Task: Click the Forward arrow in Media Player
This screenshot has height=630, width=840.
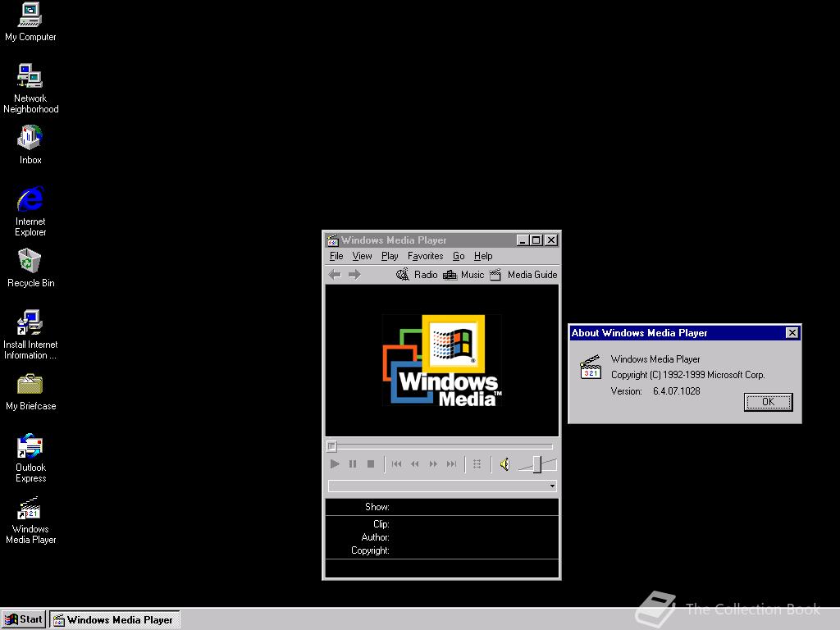Action: (354, 275)
